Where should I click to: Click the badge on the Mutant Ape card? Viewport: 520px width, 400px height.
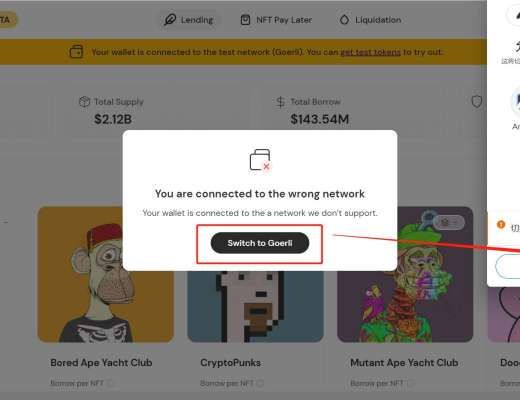(449, 222)
